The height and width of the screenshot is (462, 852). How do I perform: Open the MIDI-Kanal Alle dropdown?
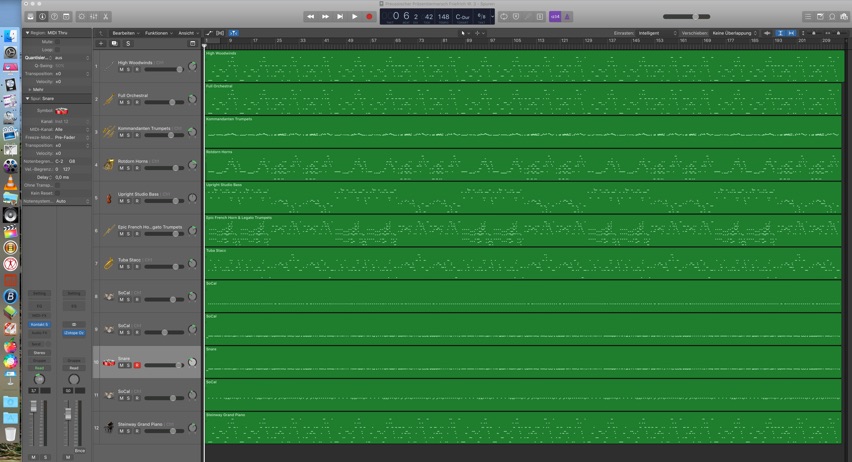71,129
